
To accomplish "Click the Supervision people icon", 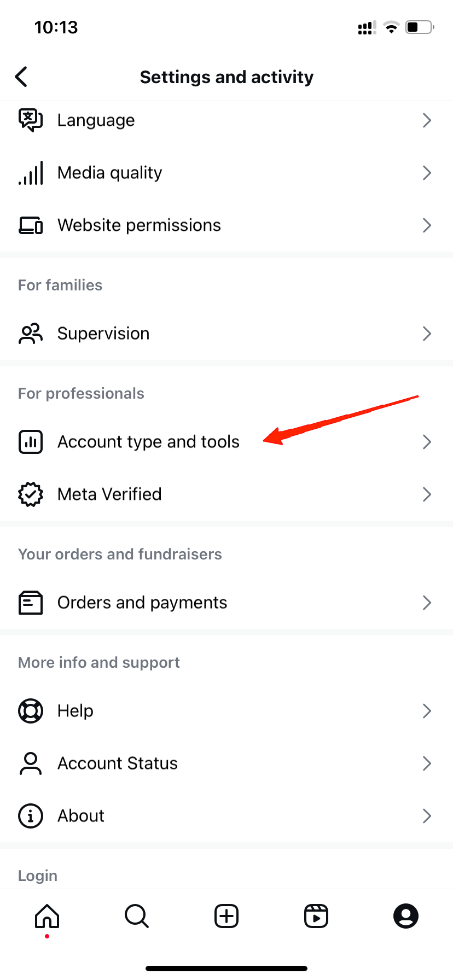I will (31, 333).
